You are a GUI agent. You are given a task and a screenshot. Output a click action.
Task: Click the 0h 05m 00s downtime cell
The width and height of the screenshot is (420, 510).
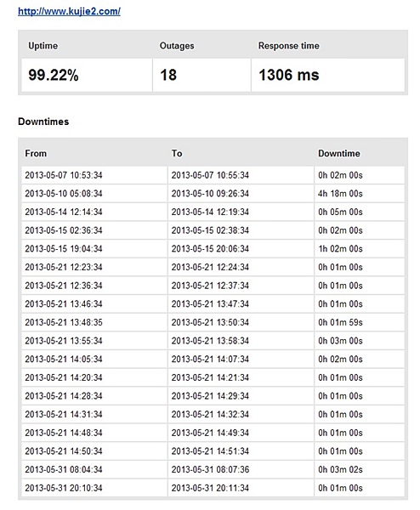[x=359, y=212]
